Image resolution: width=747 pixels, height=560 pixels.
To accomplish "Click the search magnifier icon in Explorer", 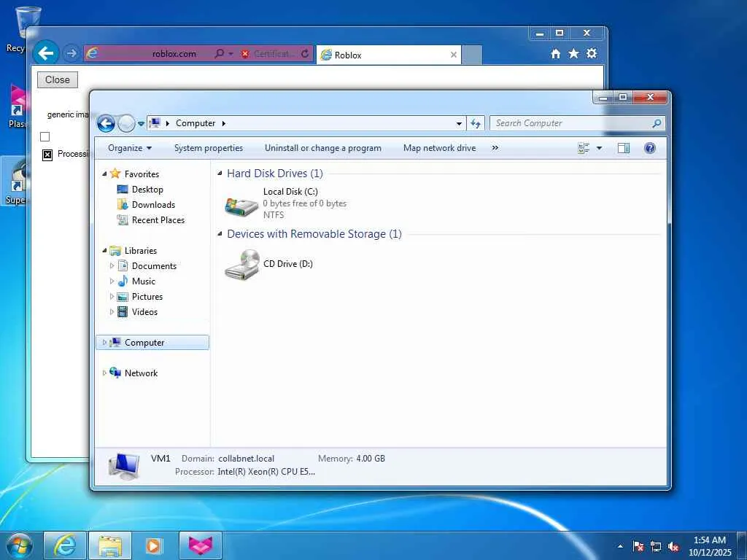I will coord(657,123).
